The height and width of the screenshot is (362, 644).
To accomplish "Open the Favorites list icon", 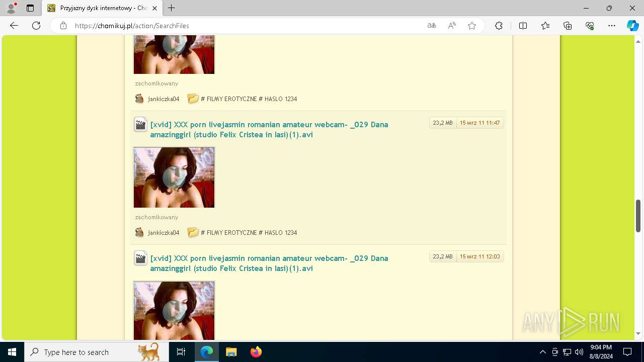I will [545, 26].
